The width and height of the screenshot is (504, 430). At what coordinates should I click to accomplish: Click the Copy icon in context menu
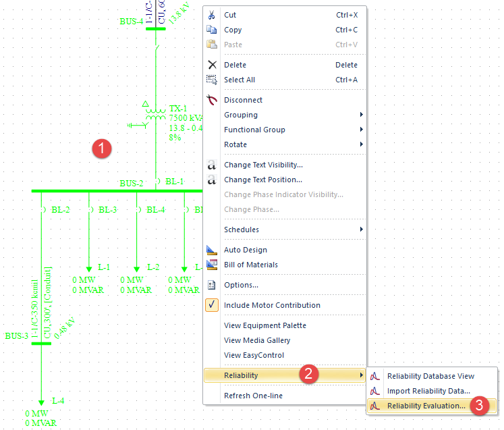(x=212, y=30)
